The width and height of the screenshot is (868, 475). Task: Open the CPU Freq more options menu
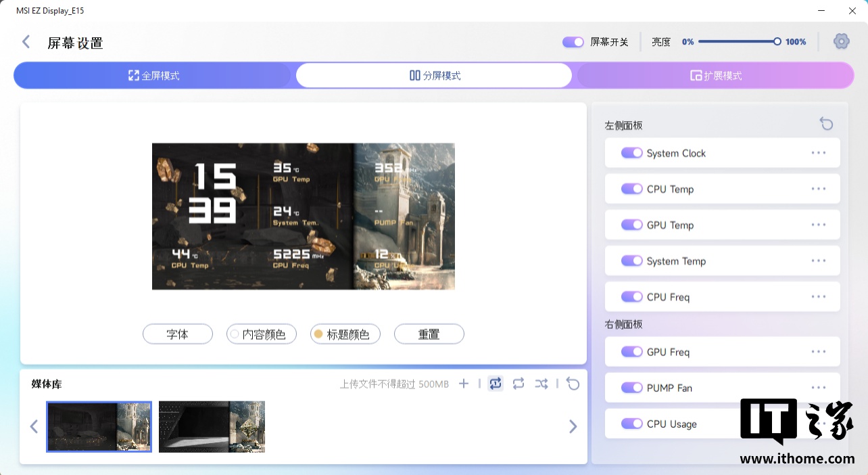(819, 296)
